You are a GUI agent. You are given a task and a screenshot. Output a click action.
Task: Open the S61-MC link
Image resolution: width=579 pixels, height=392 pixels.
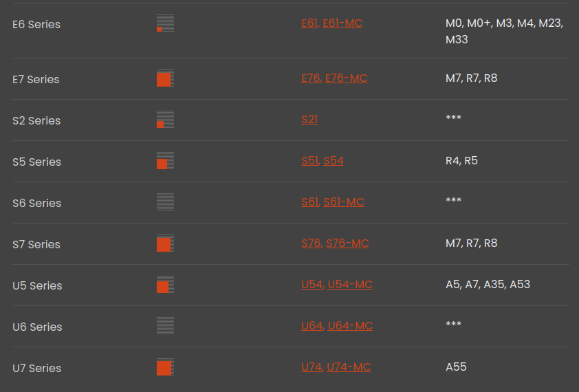click(344, 202)
